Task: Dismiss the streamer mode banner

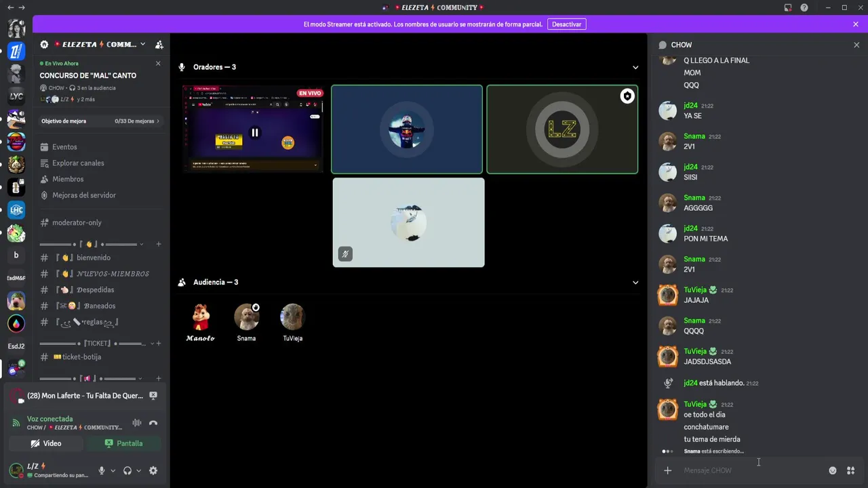Action: [x=856, y=24]
